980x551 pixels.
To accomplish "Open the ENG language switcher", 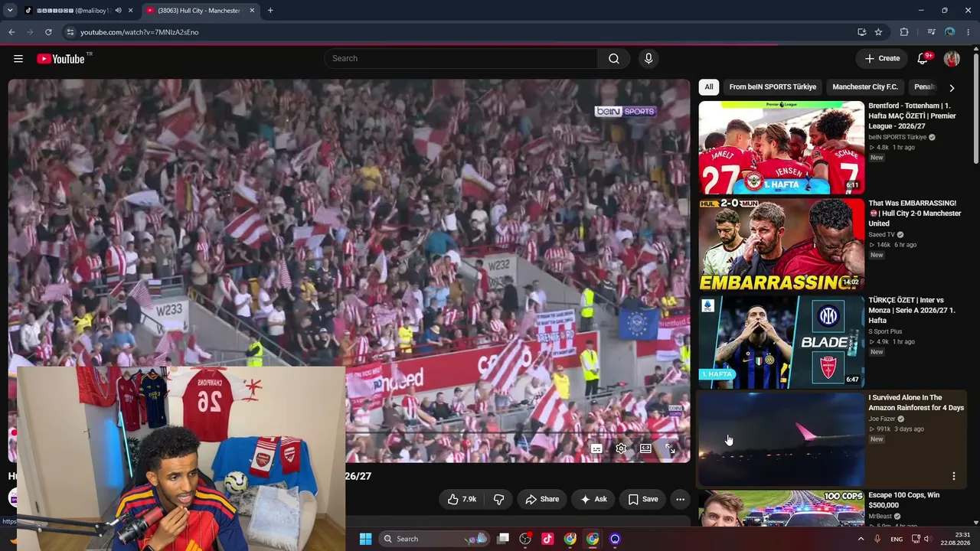I will 897,539.
